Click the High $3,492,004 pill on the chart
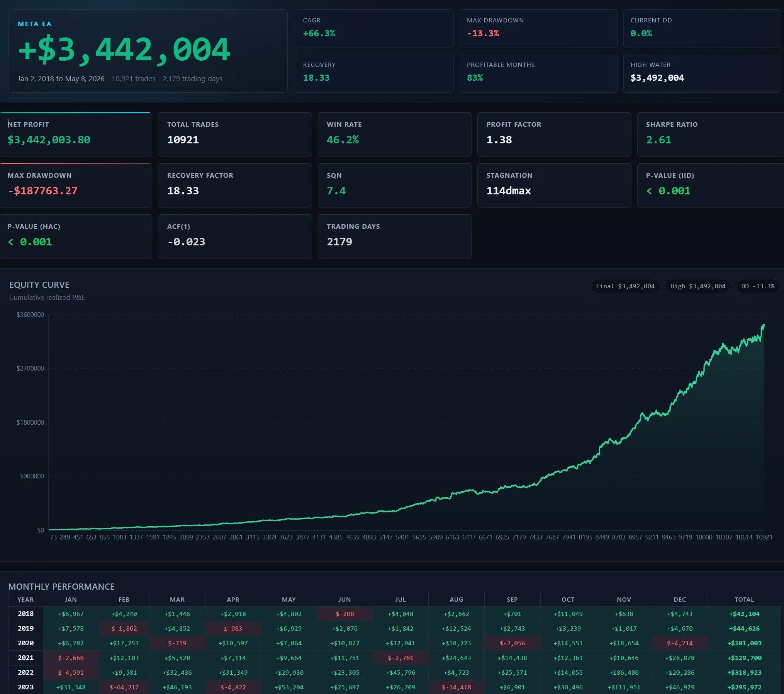The width and height of the screenshot is (784, 694). click(698, 286)
